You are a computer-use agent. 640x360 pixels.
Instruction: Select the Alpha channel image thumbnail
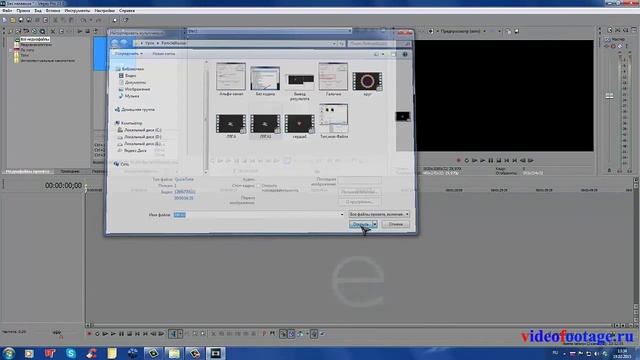click(x=231, y=76)
